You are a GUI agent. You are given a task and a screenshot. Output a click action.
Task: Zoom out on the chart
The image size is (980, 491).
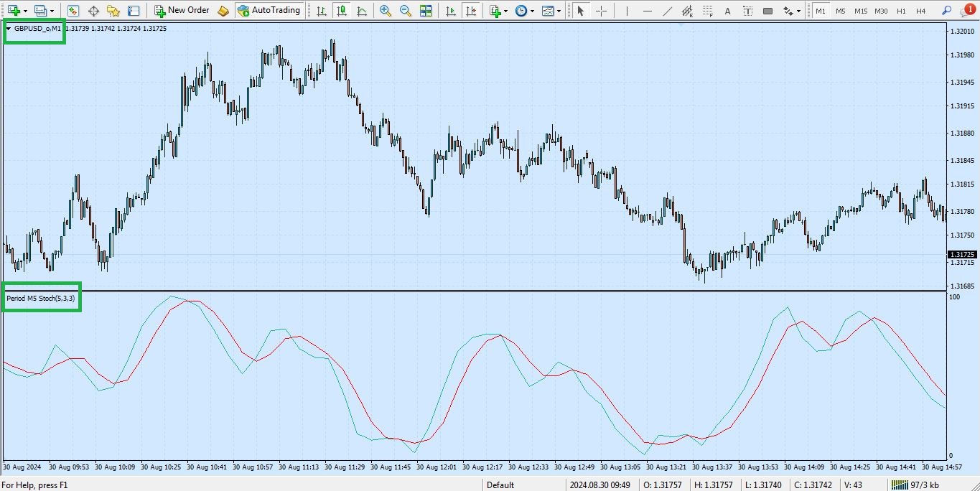[406, 11]
